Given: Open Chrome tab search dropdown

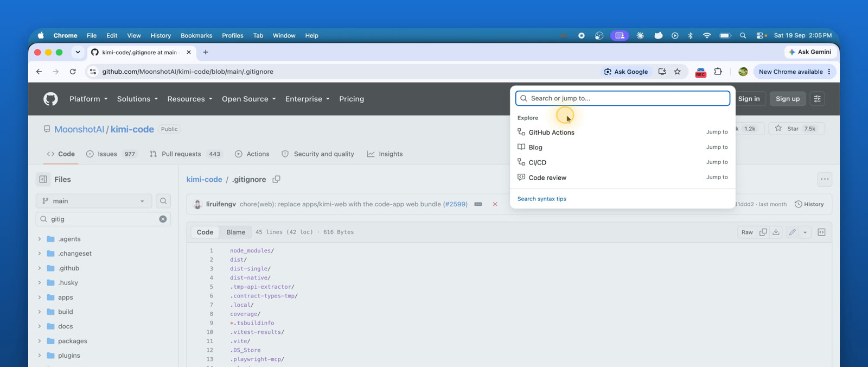Looking at the screenshot, I should [78, 52].
